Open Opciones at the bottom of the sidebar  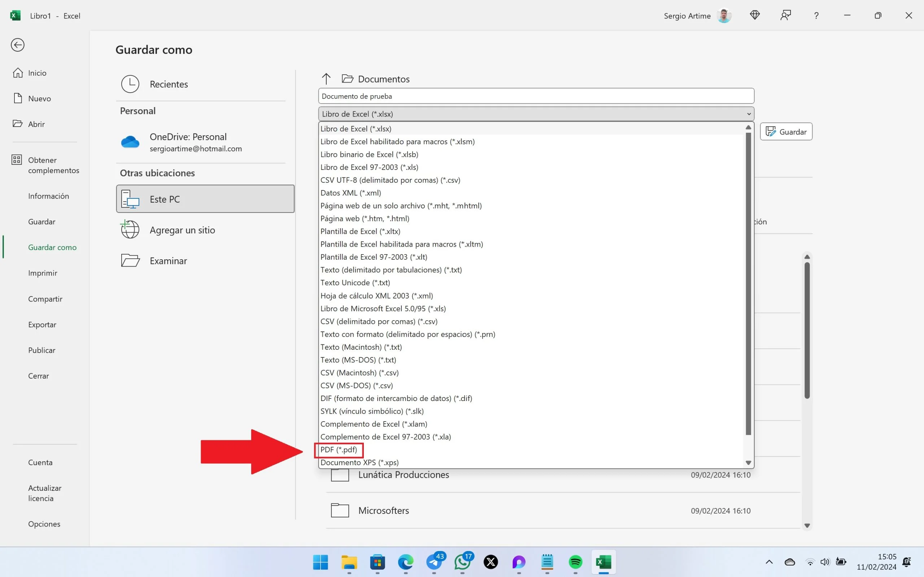pos(44,524)
